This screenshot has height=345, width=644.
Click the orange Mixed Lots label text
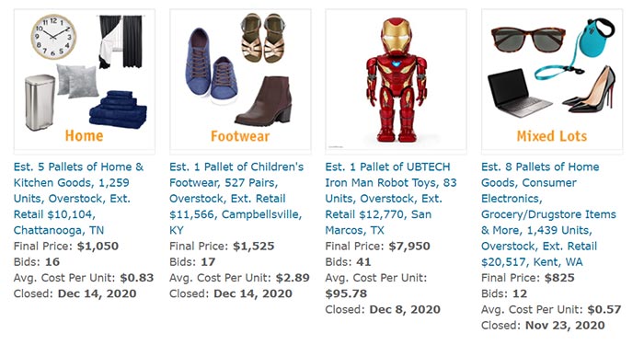pos(552,136)
